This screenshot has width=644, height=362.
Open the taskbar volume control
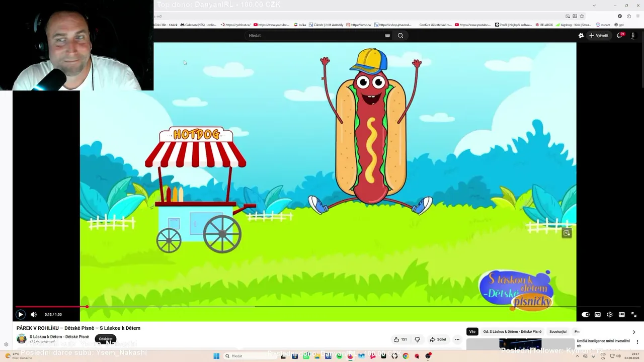(617, 356)
